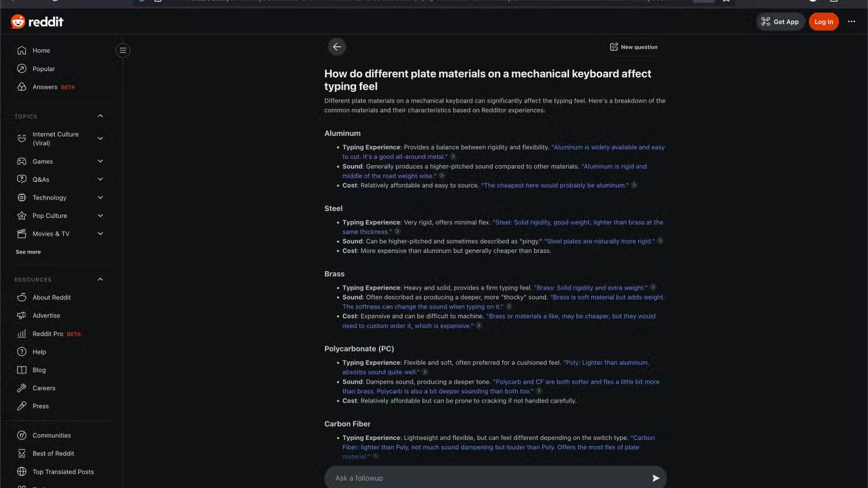
Task: Click the back arrow above the question title
Action: coord(337,46)
